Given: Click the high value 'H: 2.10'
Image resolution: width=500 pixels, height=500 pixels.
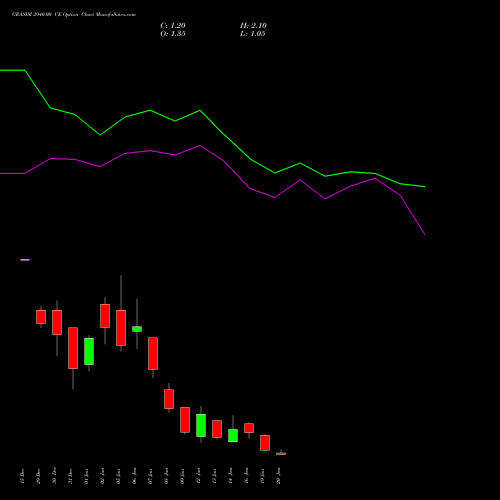Looking at the screenshot, I should pos(253,26).
